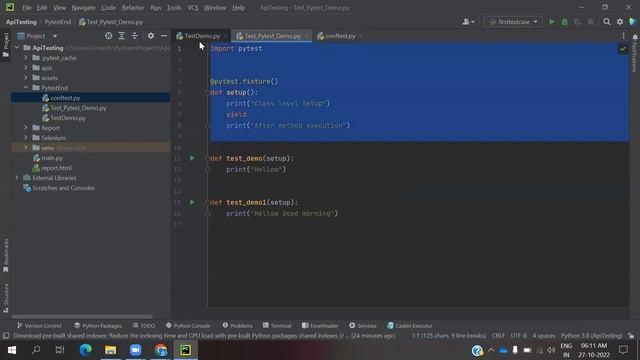The width and height of the screenshot is (640, 360).
Task: Open the TODO tool window
Action: (x=144, y=325)
